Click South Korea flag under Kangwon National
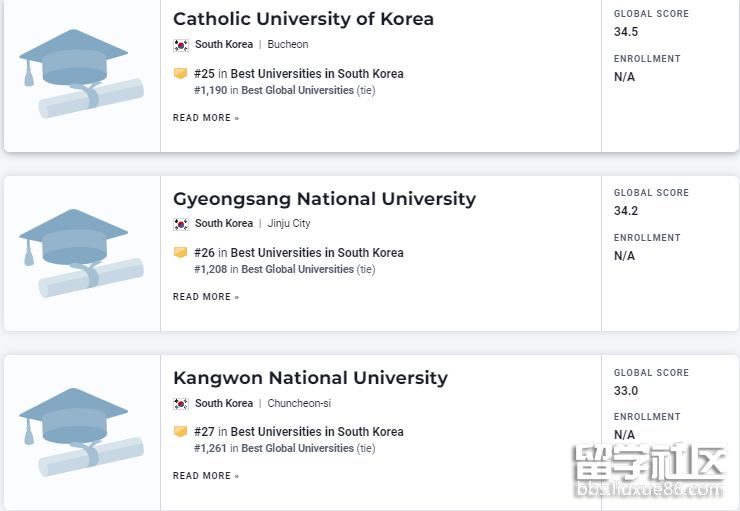 tap(181, 404)
